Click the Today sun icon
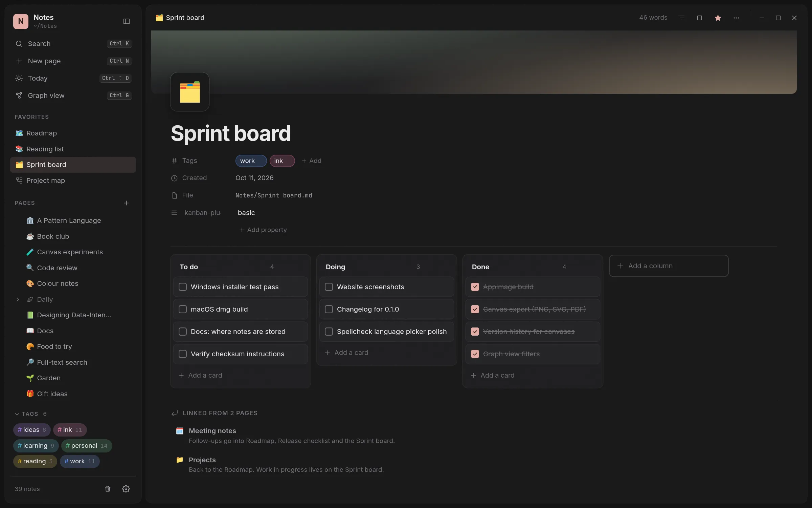Viewport: 812px width, 508px height. point(19,78)
